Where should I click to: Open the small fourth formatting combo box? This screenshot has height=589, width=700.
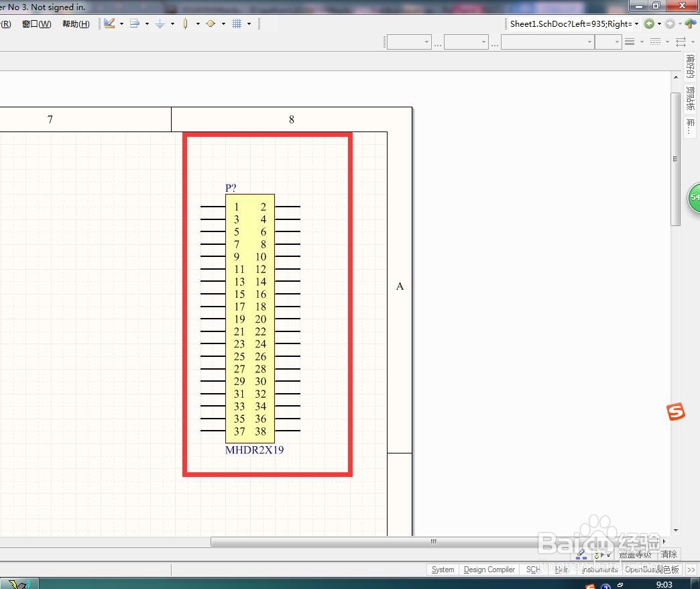tap(609, 42)
